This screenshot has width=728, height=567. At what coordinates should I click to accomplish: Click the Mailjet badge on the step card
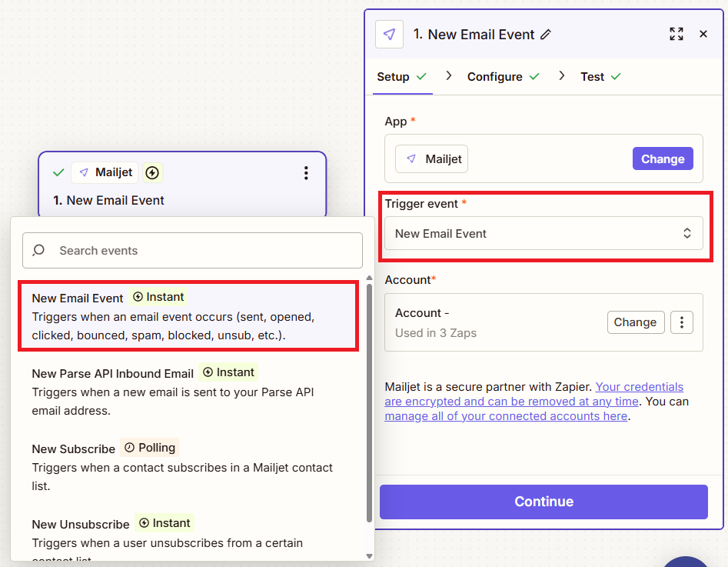coord(105,172)
